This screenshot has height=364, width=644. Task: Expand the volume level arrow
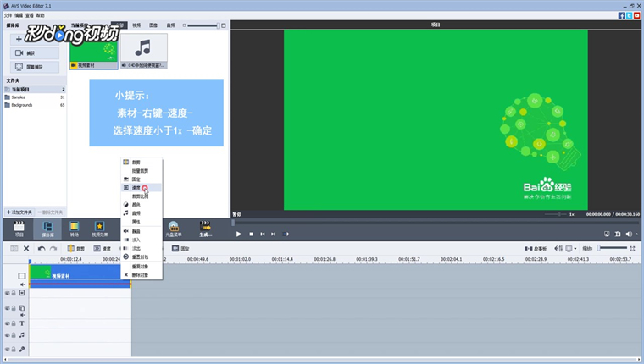pos(637,234)
